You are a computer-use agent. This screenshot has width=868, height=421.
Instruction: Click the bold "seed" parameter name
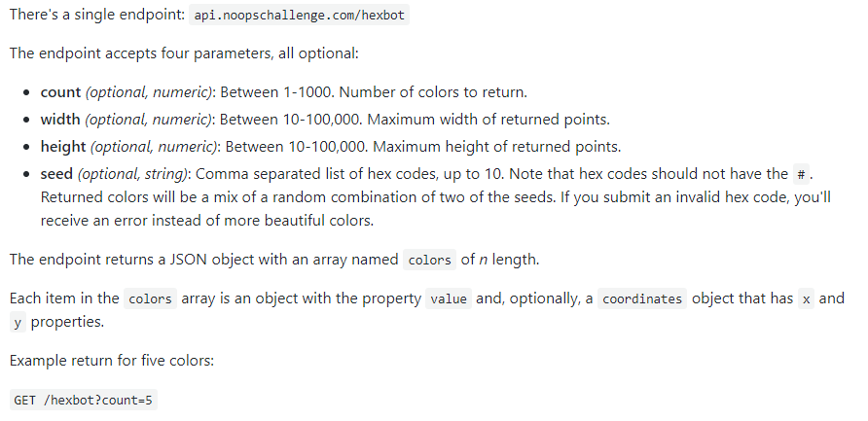click(x=56, y=174)
